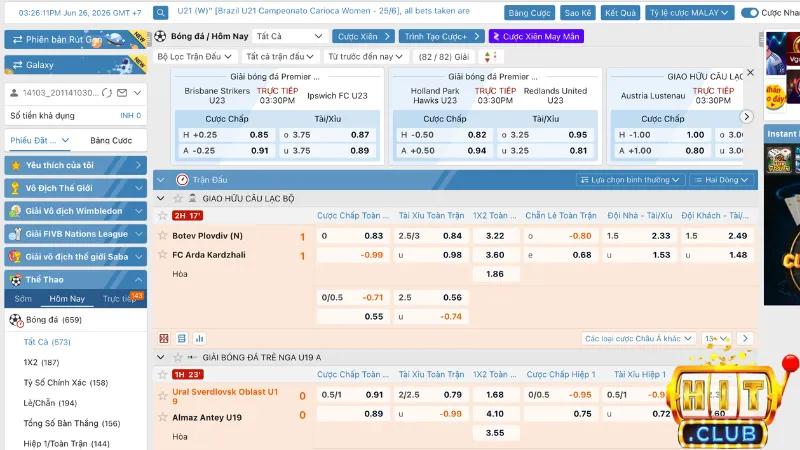800x450 pixels.
Task: Open Trình Tạo Cược+
Action: click(x=442, y=36)
